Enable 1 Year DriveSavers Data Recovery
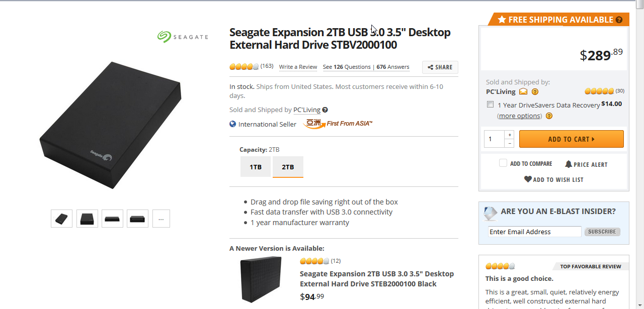 [491, 105]
